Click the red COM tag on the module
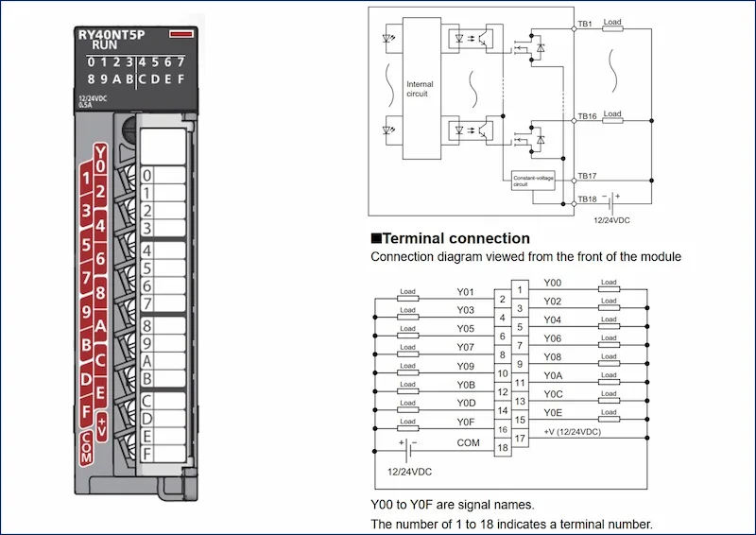The image size is (756, 535). click(86, 449)
